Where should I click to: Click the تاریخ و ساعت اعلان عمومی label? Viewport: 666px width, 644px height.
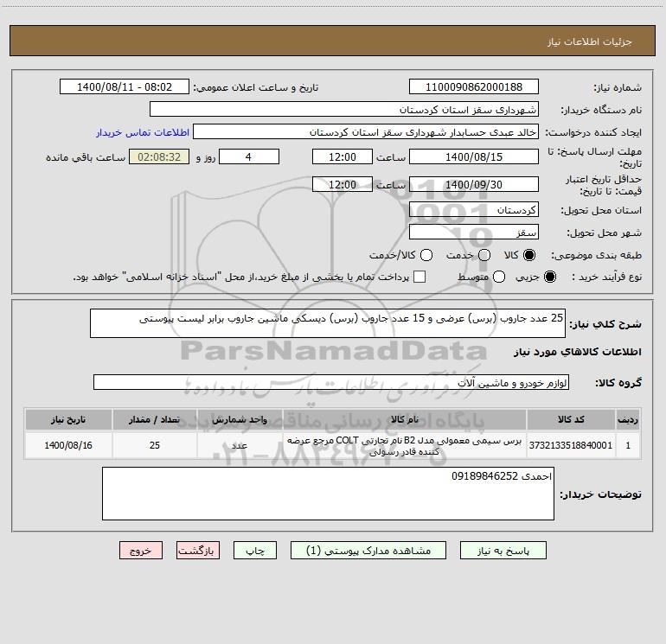pos(256,88)
